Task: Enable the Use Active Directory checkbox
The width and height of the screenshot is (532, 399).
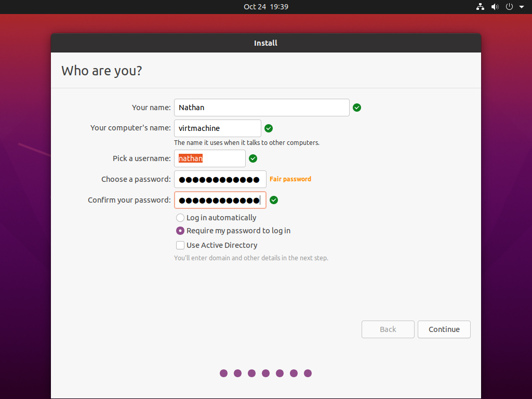Action: coord(180,245)
